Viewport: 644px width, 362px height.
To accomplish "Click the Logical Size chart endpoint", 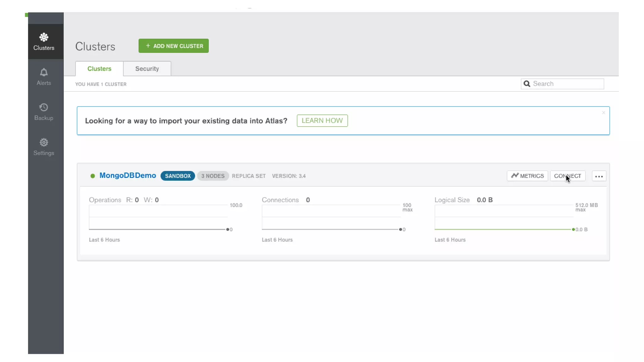I will pyautogui.click(x=573, y=230).
